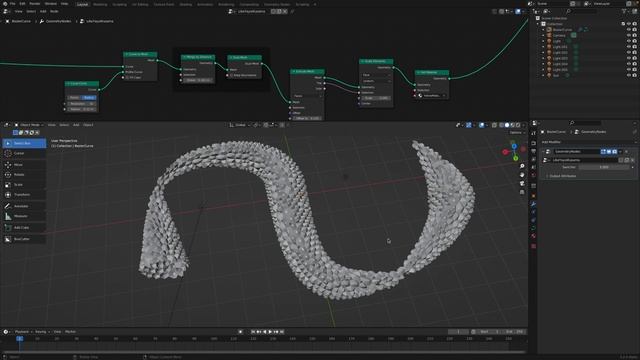Remove the GeometryNodes modifier with X
The image size is (640, 360).
[x=627, y=151]
